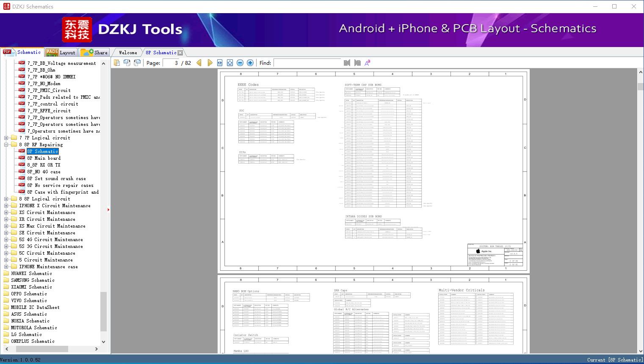The image size is (644, 364).
Task: Click PDF icon beside 8P Main board
Action: (x=22, y=158)
